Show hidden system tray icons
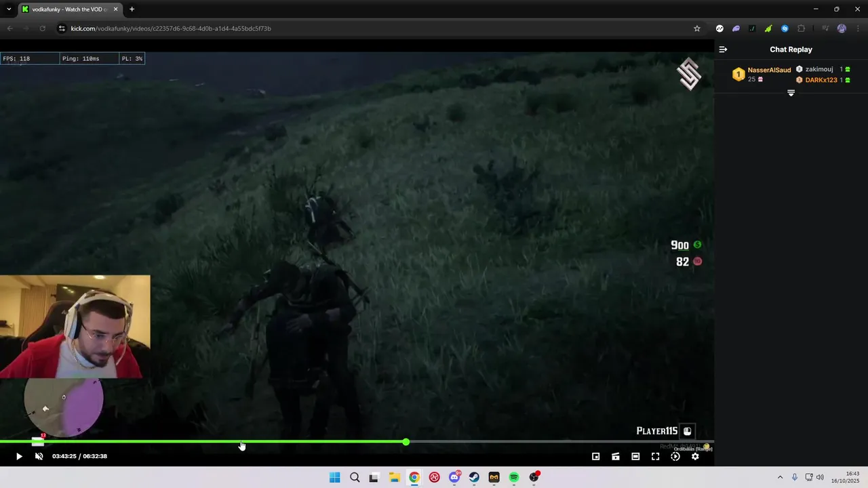 [x=780, y=477]
